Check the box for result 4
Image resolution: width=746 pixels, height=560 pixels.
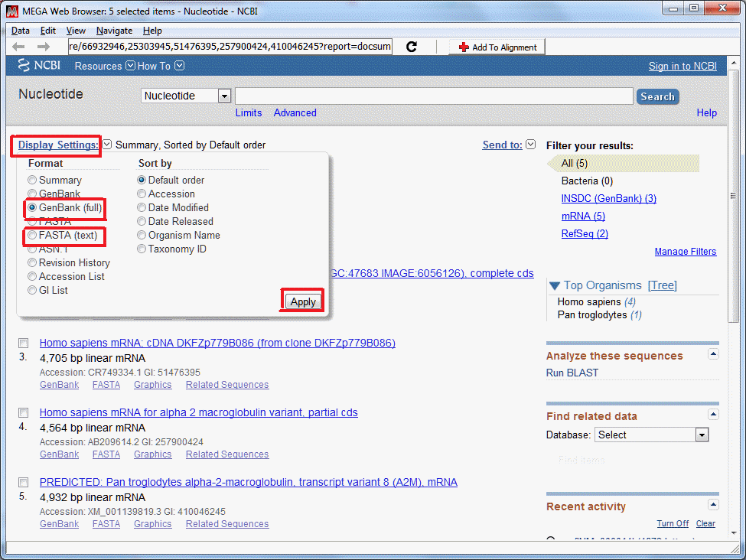(23, 412)
